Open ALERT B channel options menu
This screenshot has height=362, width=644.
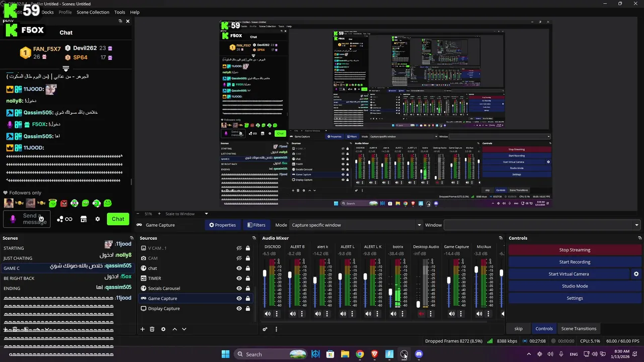[302, 314]
